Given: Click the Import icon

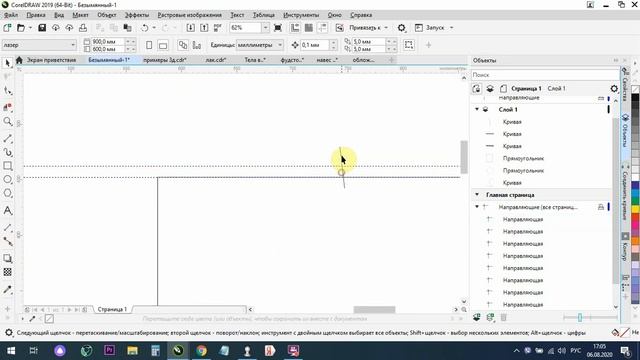Looking at the screenshot, I should tap(191, 28).
